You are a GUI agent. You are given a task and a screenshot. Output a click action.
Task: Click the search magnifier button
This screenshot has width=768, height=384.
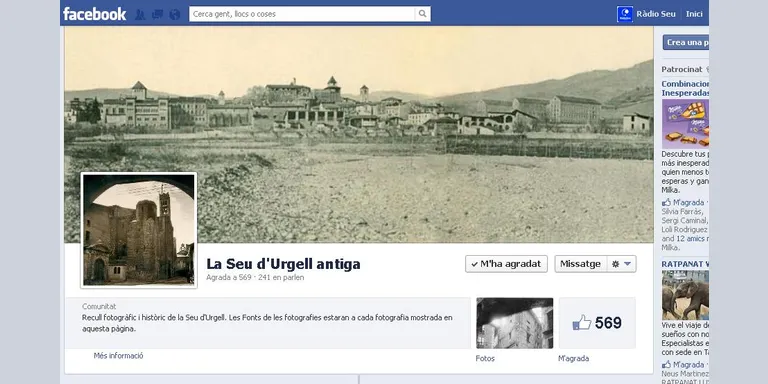[x=423, y=14]
